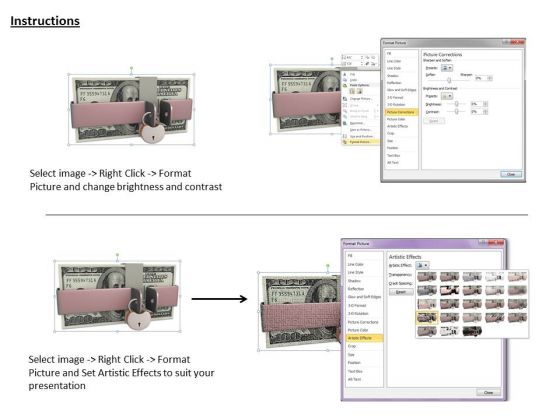560x420 pixels.
Task: Adjust the Contrast slider in Picture Corrections
Action: coord(456,112)
